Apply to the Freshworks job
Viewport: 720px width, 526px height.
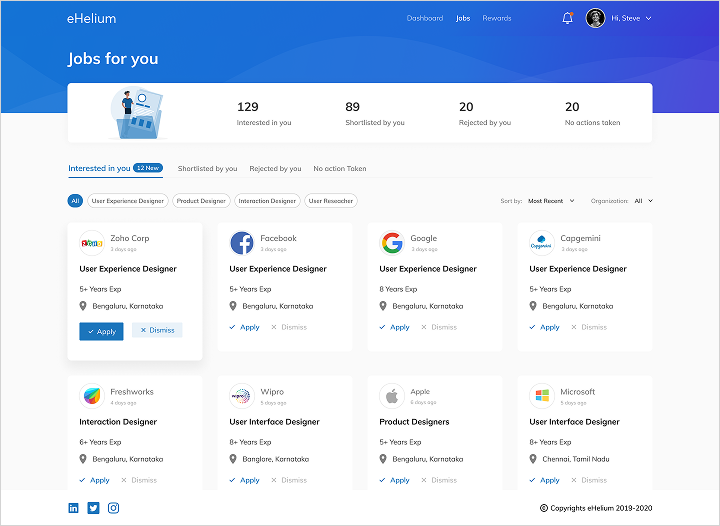coord(95,480)
